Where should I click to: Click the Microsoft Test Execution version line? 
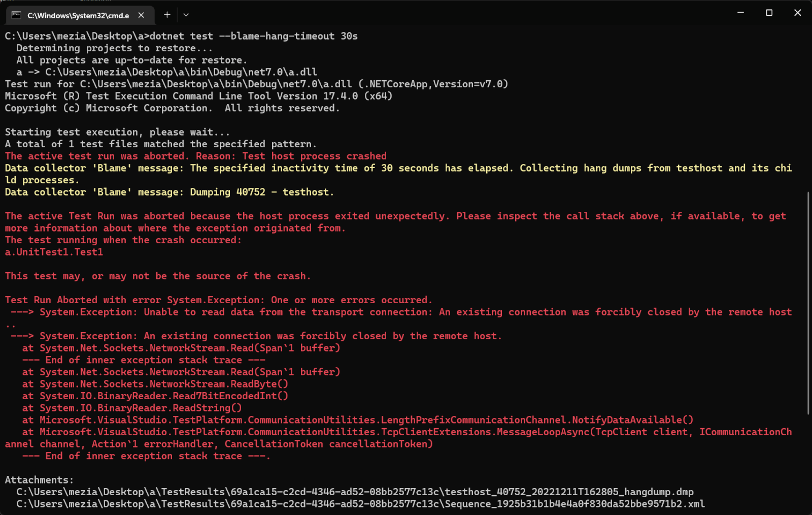coord(198,96)
